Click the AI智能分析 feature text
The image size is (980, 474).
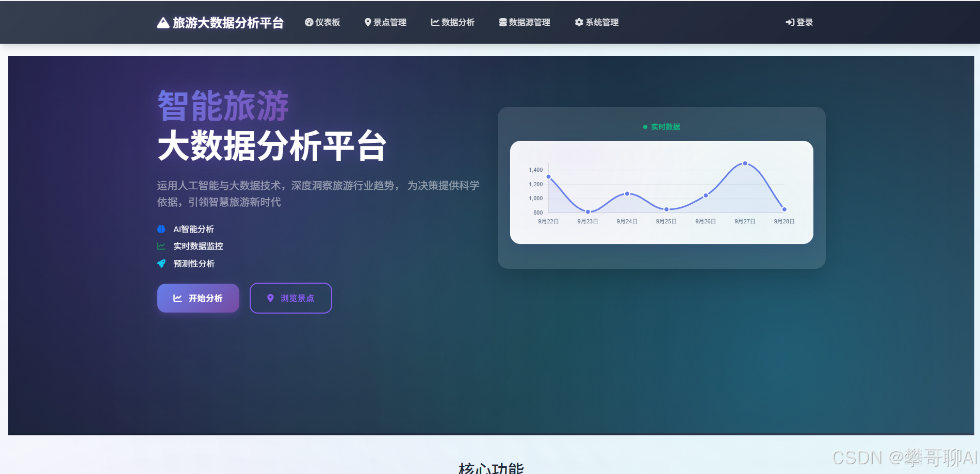coord(193,229)
